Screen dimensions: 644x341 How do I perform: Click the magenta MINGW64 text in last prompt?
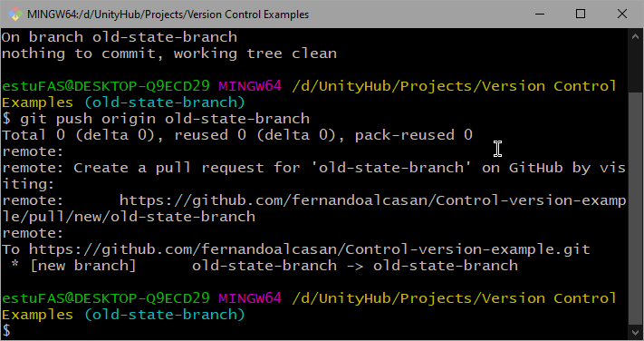click(250, 297)
